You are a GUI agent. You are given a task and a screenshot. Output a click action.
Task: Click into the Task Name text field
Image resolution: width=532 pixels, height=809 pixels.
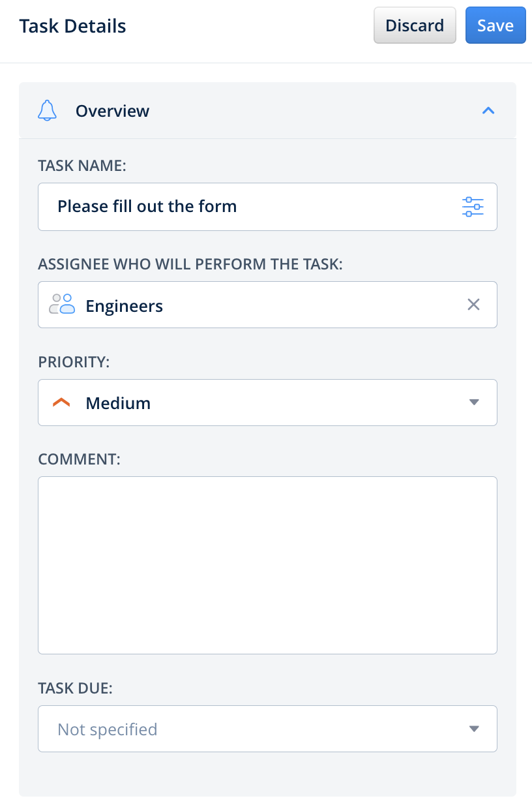tap(248, 207)
